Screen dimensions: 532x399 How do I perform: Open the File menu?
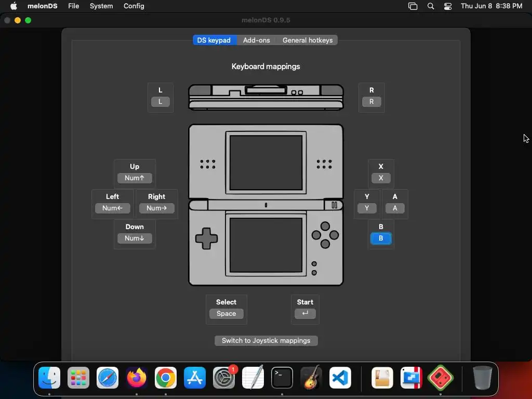[74, 6]
